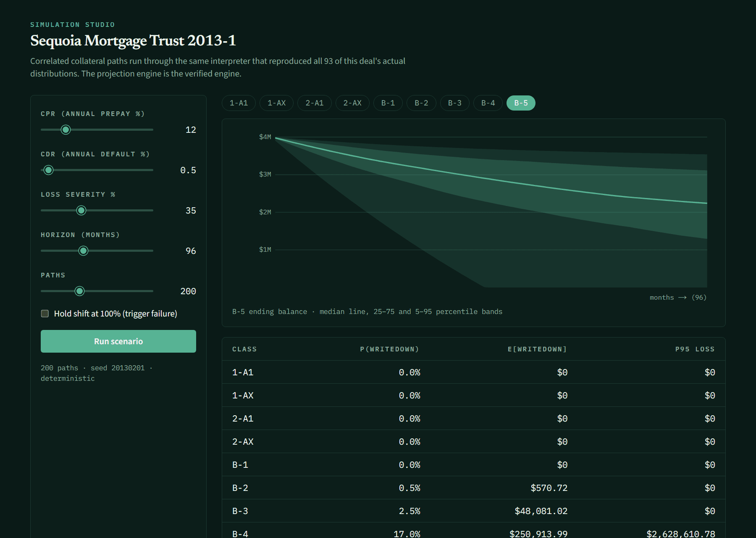The image size is (756, 538).
Task: Click the CPR annual prepay slider handle
Action: (x=66, y=130)
